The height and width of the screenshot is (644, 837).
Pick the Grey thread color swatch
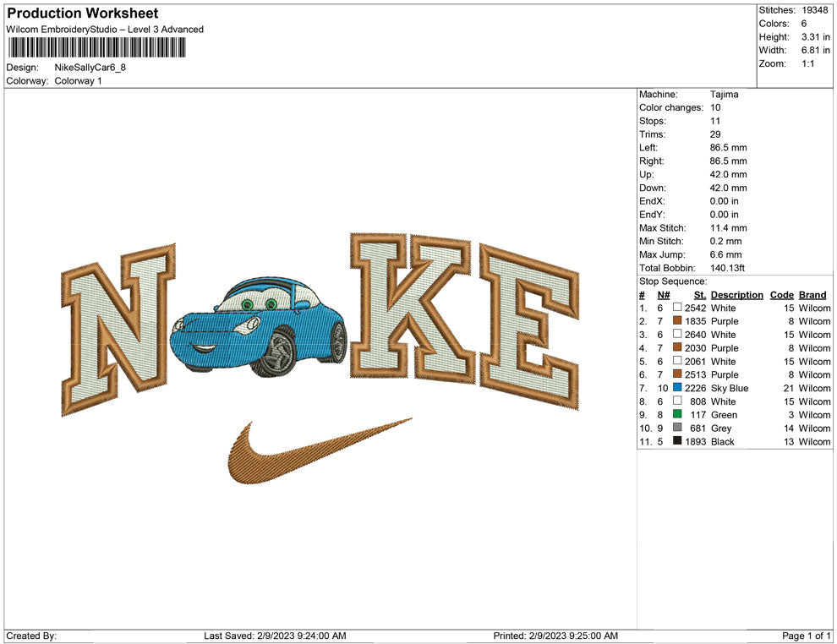(677, 428)
